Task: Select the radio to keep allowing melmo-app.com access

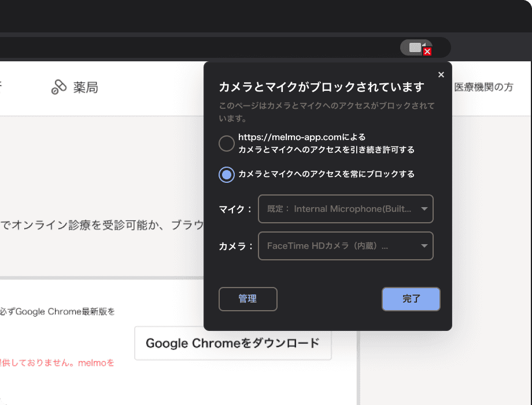Action: (x=226, y=143)
